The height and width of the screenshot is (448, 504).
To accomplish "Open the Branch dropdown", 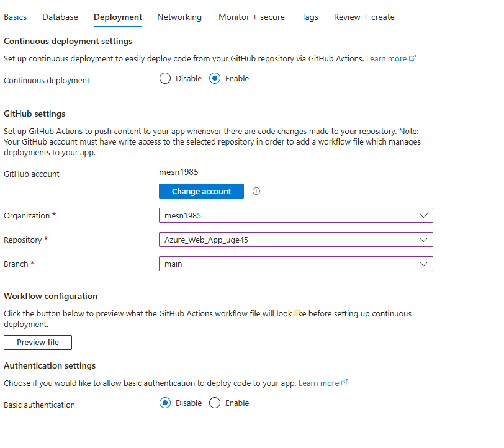I will point(295,264).
